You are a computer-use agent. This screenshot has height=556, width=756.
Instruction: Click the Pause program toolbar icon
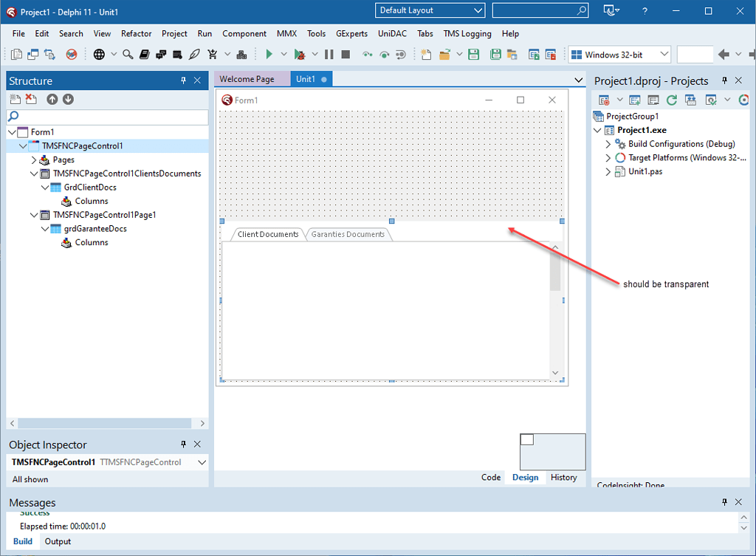tap(329, 55)
